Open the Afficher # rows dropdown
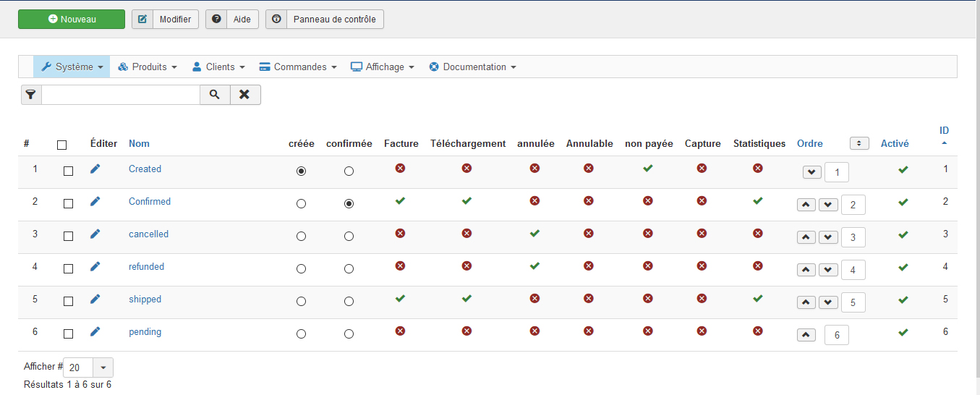The image size is (980, 395). click(x=103, y=368)
